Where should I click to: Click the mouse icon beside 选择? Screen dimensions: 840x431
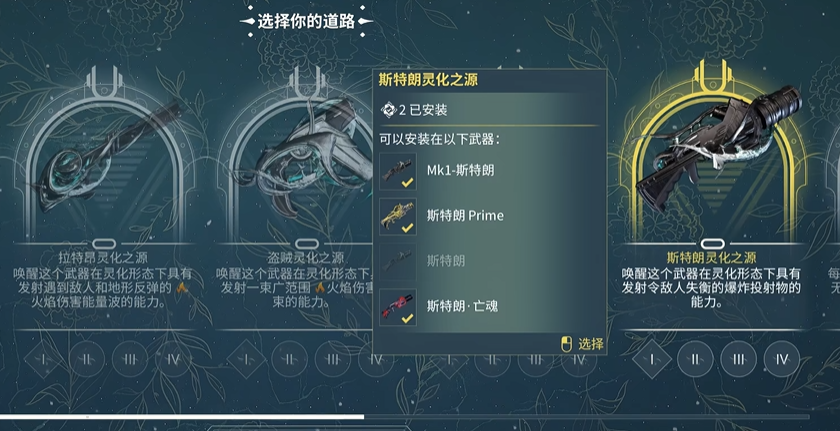[566, 344]
